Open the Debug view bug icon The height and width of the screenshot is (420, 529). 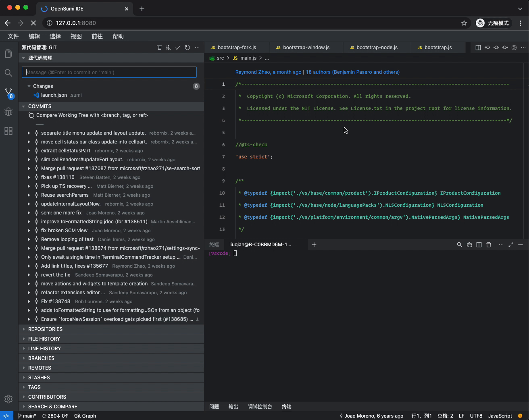point(8,112)
